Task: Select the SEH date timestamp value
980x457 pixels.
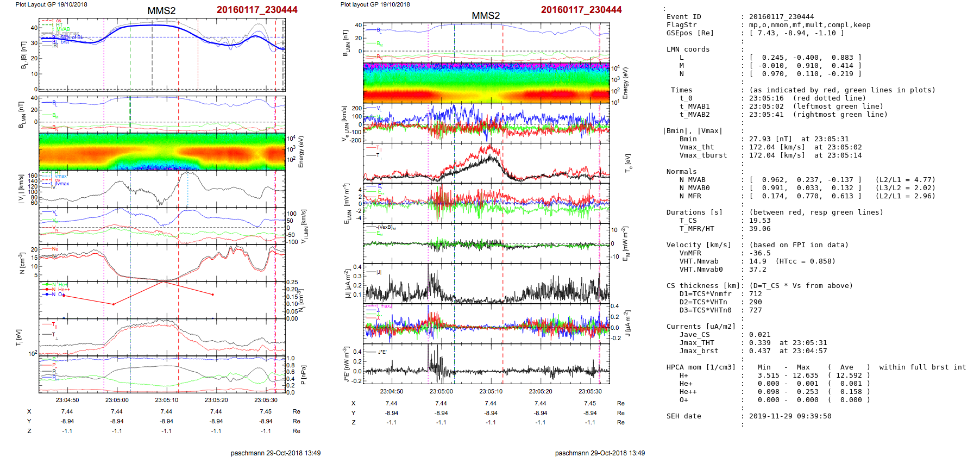Action: coord(790,416)
